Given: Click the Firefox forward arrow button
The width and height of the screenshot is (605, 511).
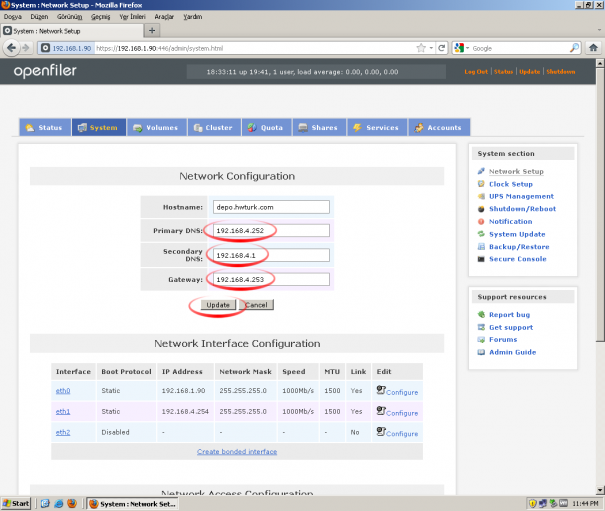Looking at the screenshot, I should (26, 48).
